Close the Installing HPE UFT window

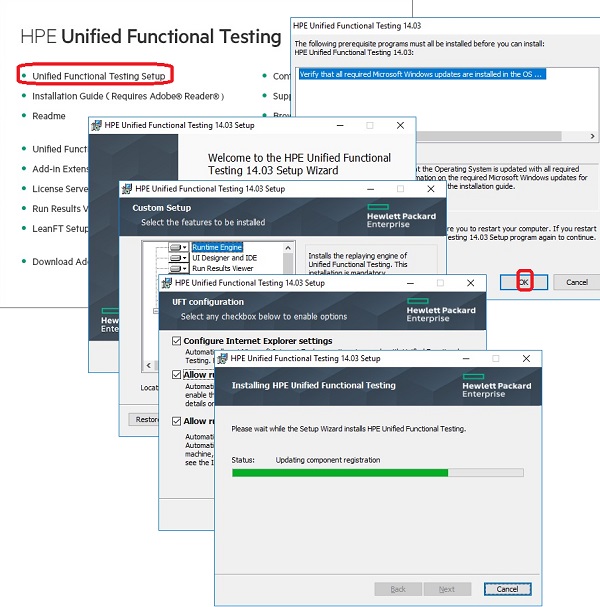[x=526, y=358]
